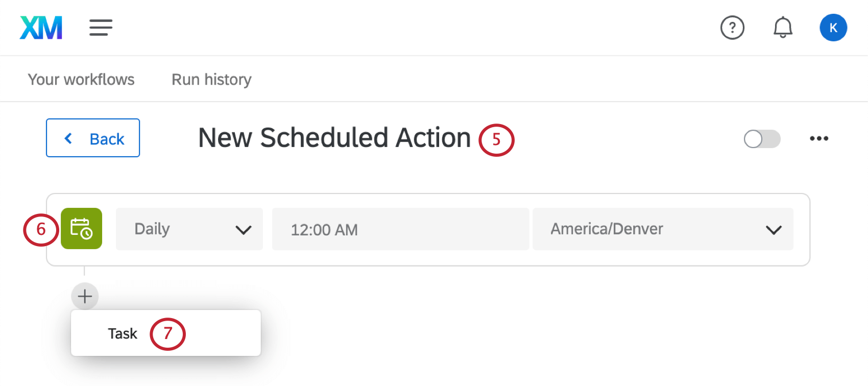Open the Daily frequency dropdown
This screenshot has height=386, width=868.
pos(189,229)
